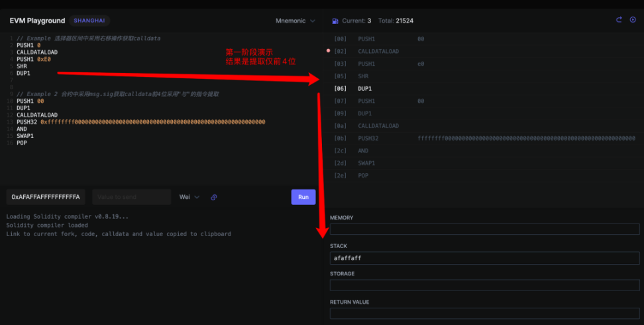Click the RETURN VALUE output box
This screenshot has width=644, height=325.
click(x=484, y=314)
